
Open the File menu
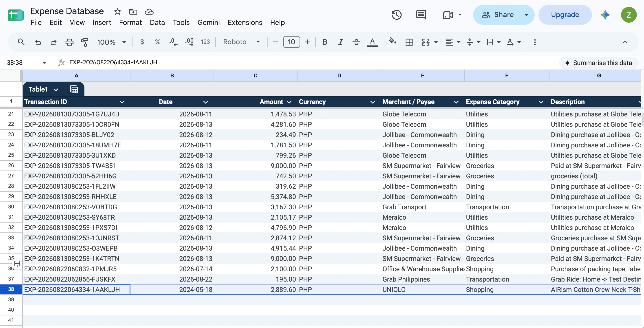[36, 22]
